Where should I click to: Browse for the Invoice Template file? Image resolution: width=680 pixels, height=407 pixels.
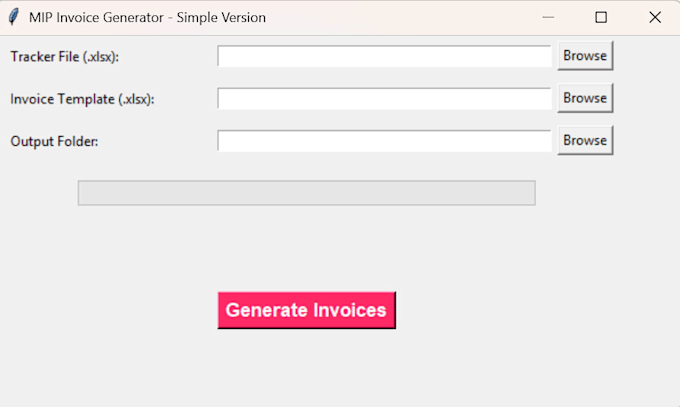(585, 98)
